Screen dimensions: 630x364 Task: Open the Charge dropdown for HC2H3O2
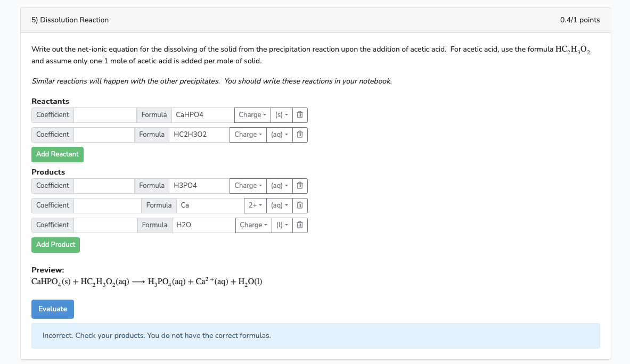[248, 134]
